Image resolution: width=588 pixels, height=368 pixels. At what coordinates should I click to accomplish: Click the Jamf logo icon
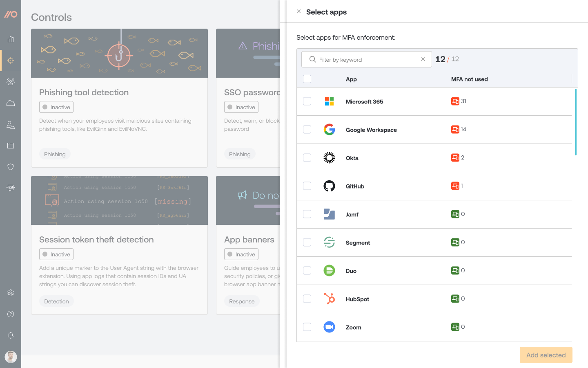tap(329, 214)
